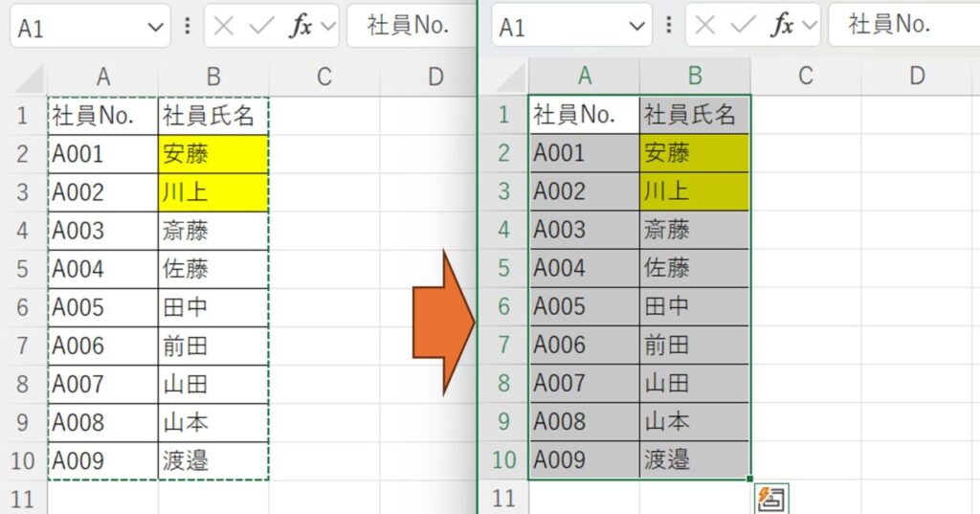The width and height of the screenshot is (980, 514).
Task: Click cell 田中 in left window
Action: click(x=213, y=307)
